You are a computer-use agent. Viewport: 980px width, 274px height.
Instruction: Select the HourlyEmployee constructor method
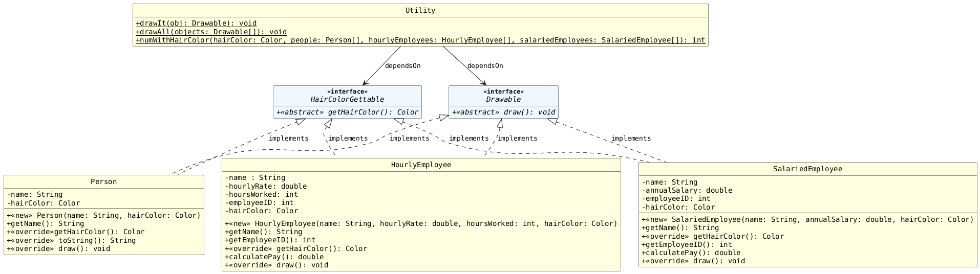tap(421, 223)
